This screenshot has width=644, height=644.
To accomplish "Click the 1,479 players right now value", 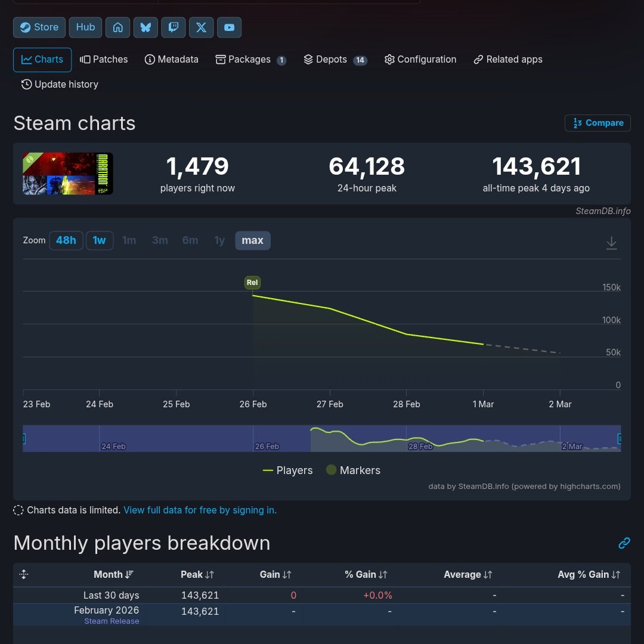I will tap(197, 167).
